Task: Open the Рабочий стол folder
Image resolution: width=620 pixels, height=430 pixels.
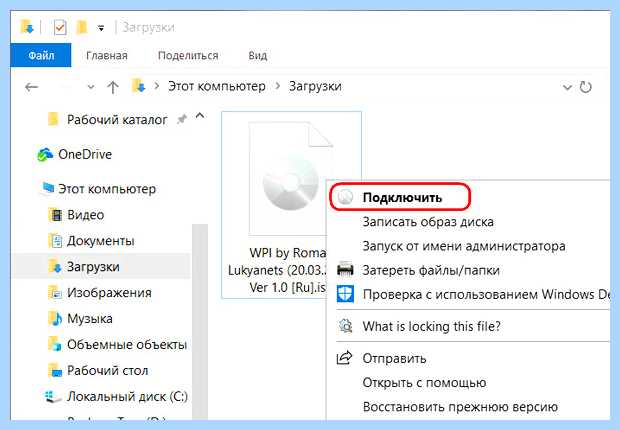Action: (108, 371)
